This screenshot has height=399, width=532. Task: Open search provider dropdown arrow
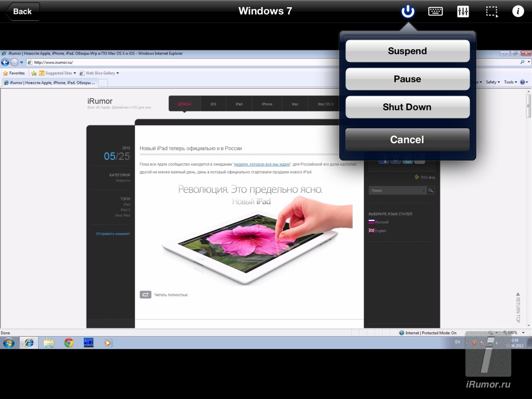(528, 62)
